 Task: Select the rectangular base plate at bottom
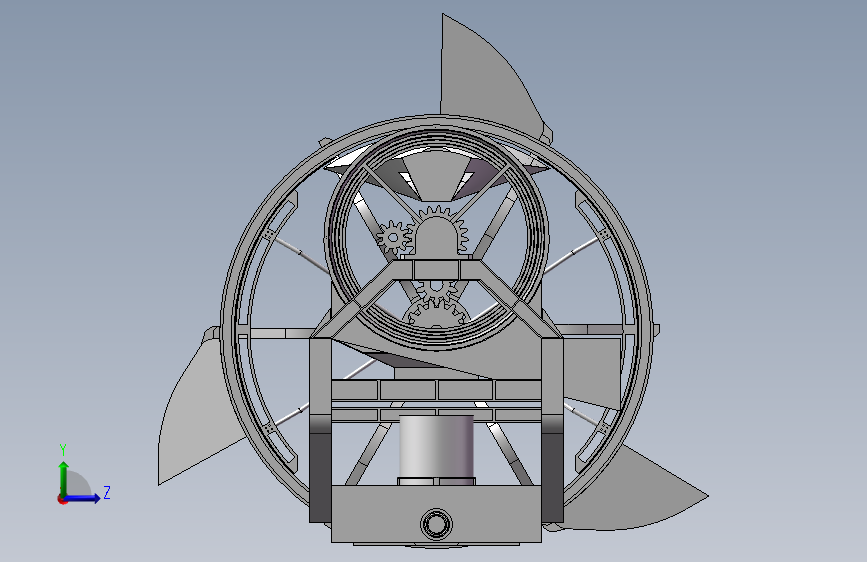click(436, 514)
